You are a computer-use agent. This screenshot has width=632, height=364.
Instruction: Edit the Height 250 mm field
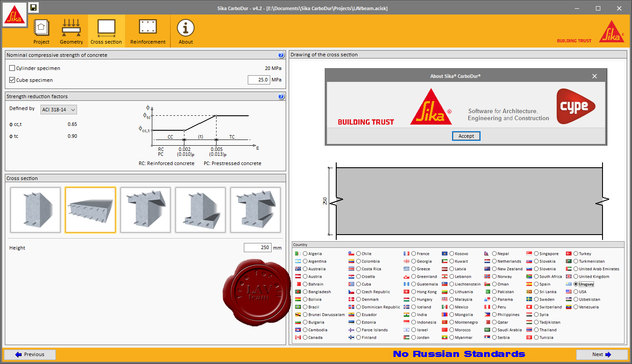(x=257, y=248)
